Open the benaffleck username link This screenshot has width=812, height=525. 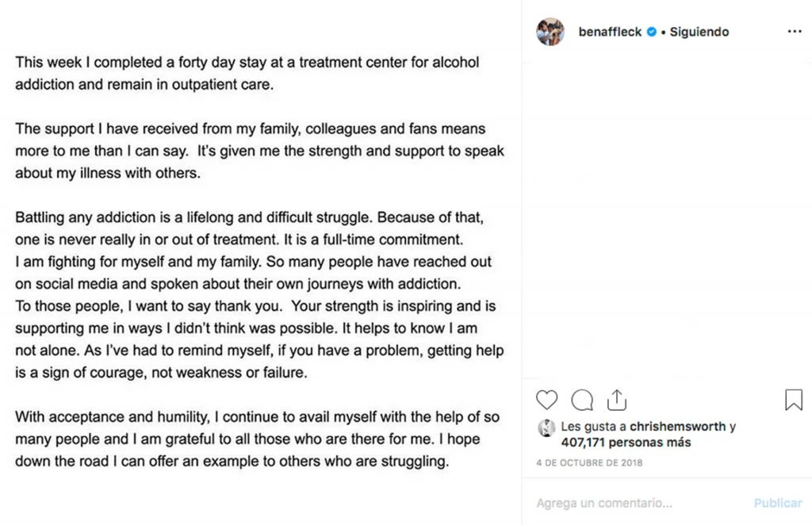[x=610, y=32]
